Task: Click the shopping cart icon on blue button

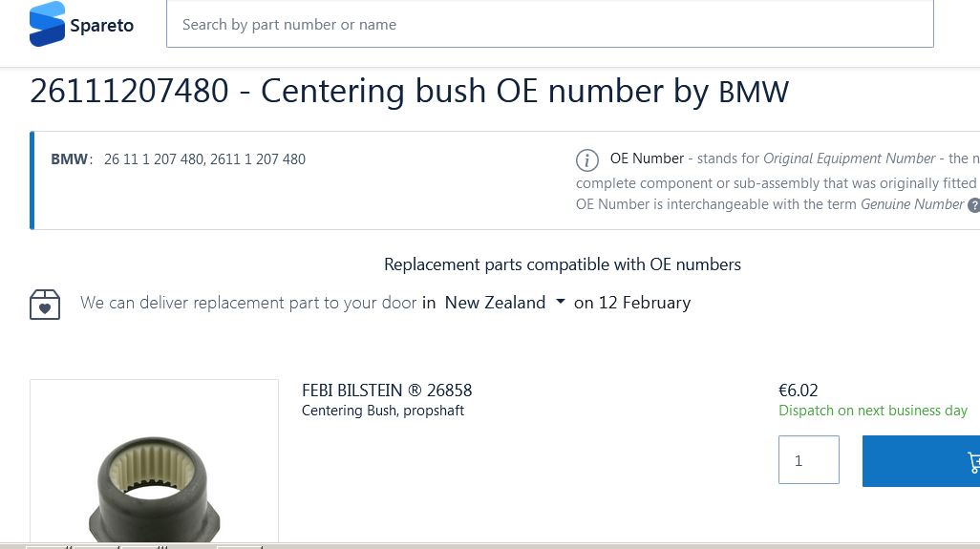Action: pyautogui.click(x=973, y=461)
